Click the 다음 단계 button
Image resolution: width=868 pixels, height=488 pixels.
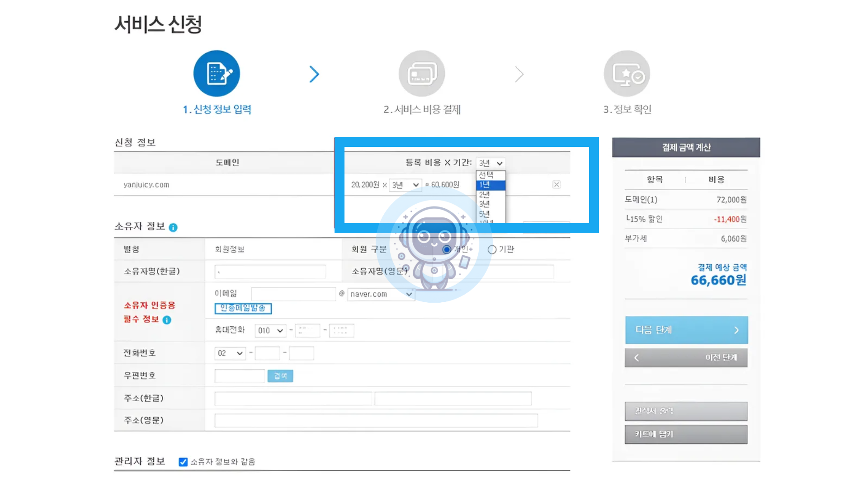pyautogui.click(x=686, y=330)
